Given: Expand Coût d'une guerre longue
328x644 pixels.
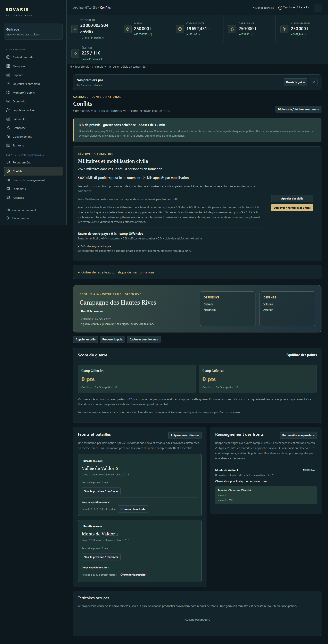Looking at the screenshot, I should pos(95,246).
